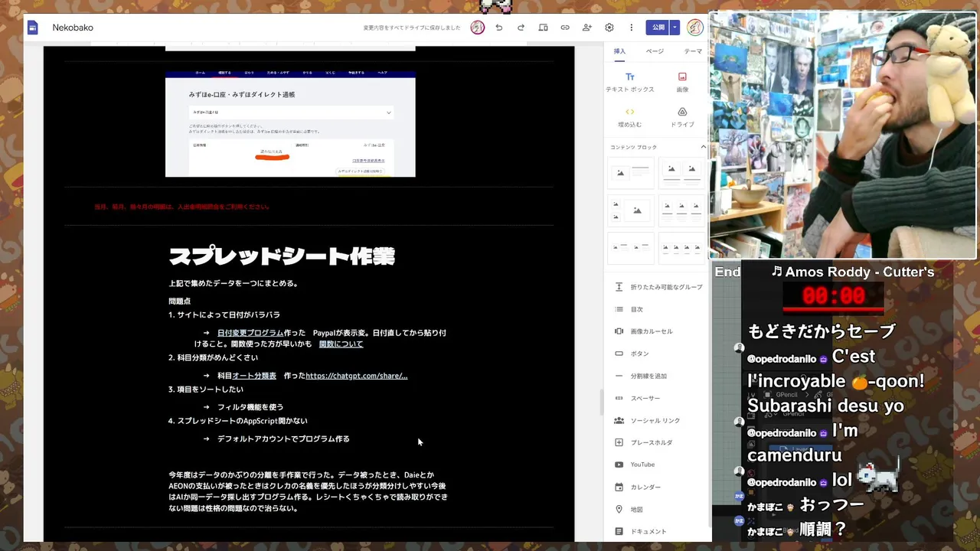
Task: Choose the two-small-one-large image block
Action: coord(631,210)
